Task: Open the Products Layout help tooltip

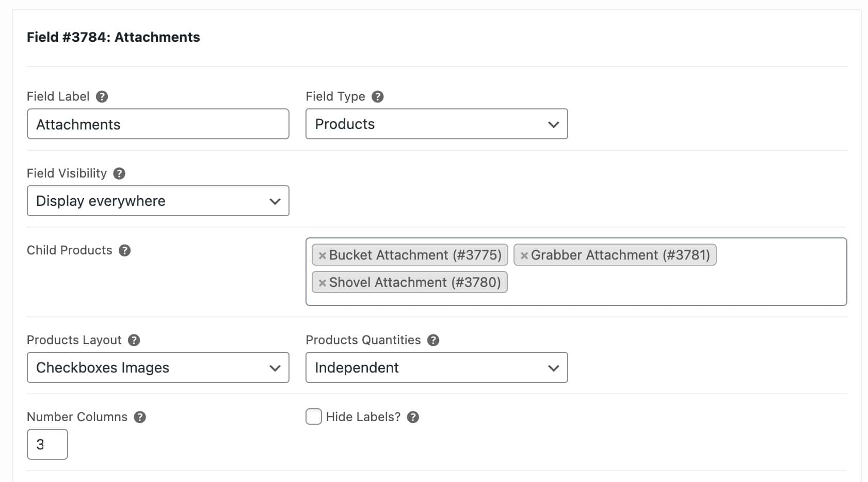Action: (134, 340)
